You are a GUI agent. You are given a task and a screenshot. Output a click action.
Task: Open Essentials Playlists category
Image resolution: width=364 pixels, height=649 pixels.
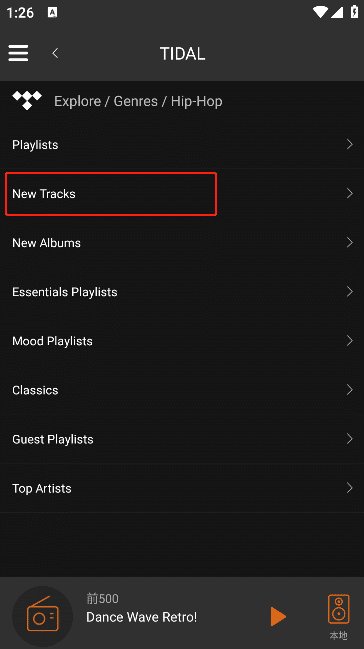tap(182, 292)
